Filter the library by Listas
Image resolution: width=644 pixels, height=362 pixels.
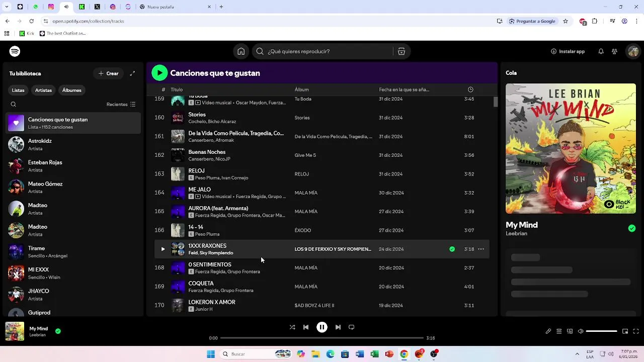18,90
